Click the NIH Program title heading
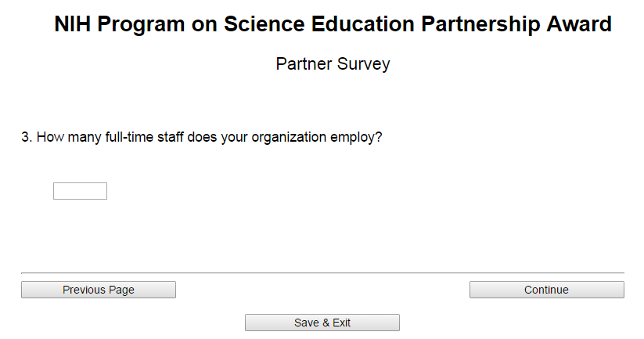The width and height of the screenshot is (644, 339). pyautogui.click(x=333, y=24)
